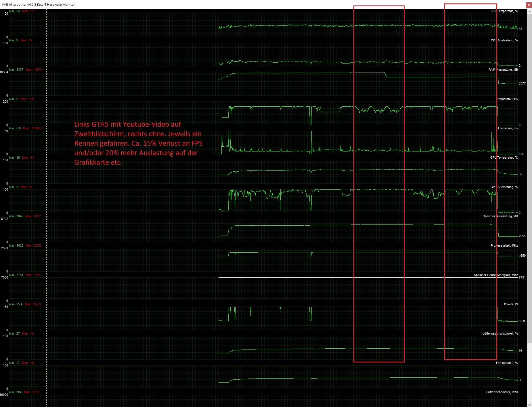Image resolution: width=532 pixels, height=407 pixels.
Task: Click 'Max : 6197' on Speicher Auslastung graph
Action: (x=33, y=216)
